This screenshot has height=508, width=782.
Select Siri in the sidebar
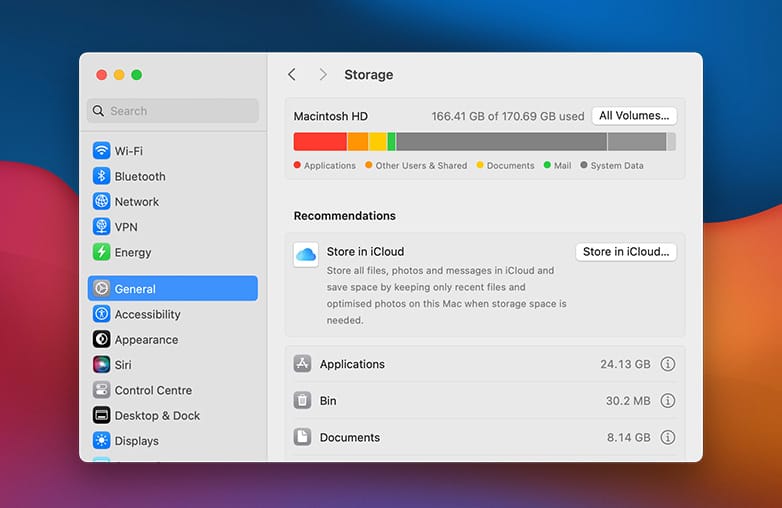coord(173,365)
